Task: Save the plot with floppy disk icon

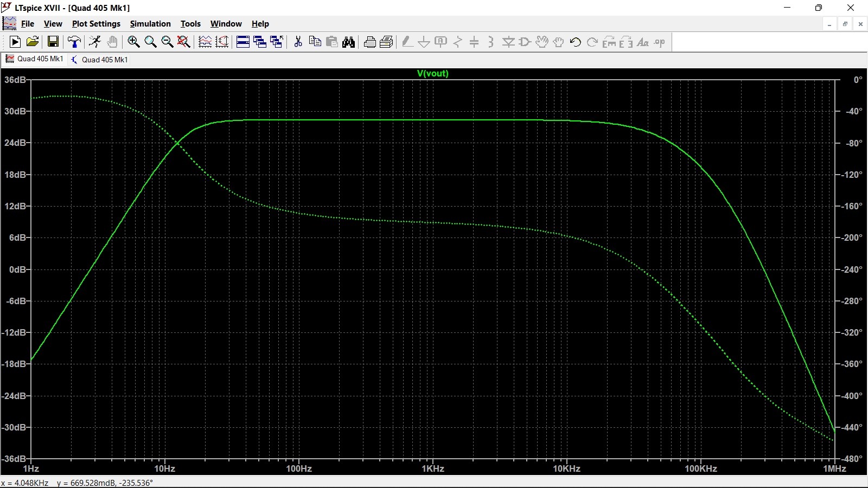Action: (53, 42)
